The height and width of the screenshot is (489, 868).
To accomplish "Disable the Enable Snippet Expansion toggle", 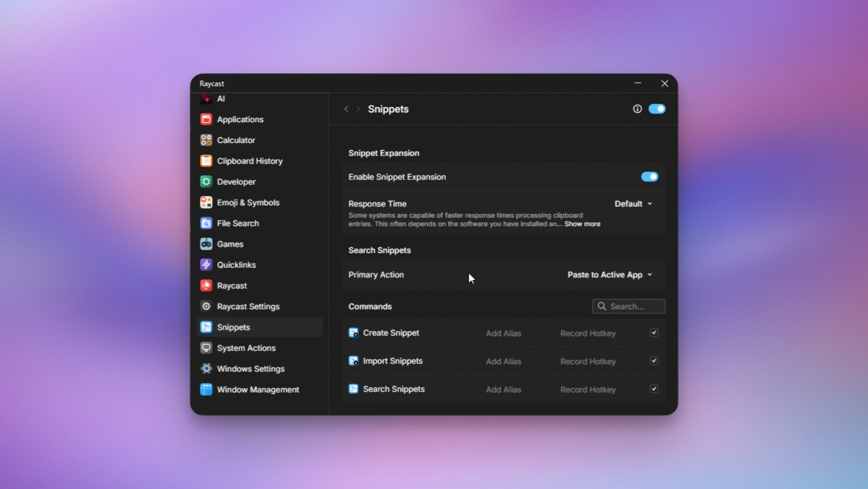I will (649, 177).
